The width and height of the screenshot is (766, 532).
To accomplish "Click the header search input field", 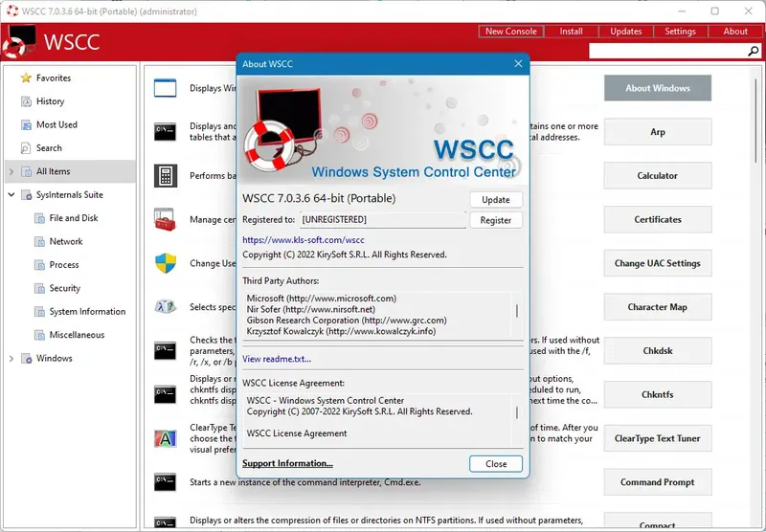I will pos(667,51).
